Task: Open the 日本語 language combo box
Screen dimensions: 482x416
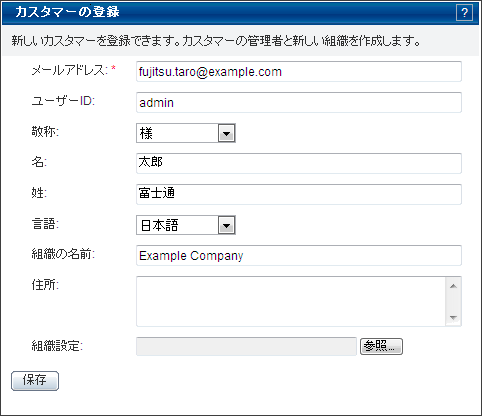Action: coord(186,225)
